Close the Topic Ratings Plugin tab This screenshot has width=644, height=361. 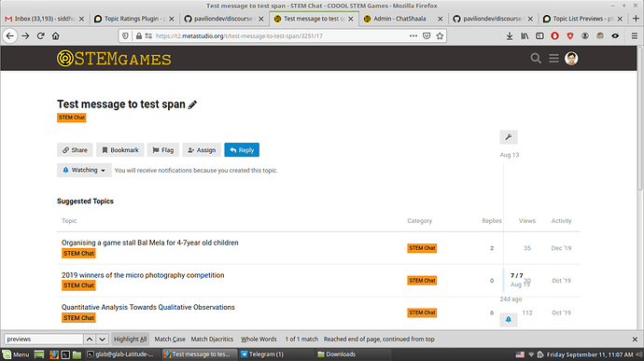click(172, 19)
